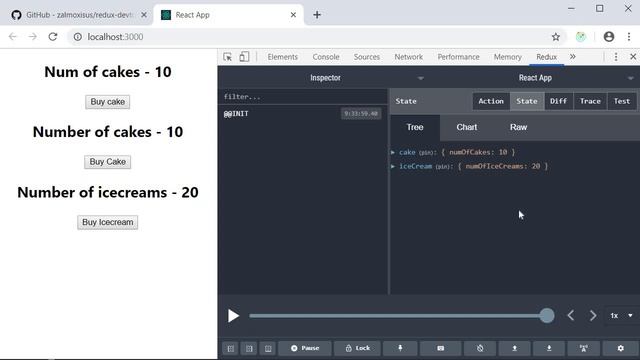Reload the localhost page
Image resolution: width=640 pixels, height=360 pixels.
click(x=53, y=37)
